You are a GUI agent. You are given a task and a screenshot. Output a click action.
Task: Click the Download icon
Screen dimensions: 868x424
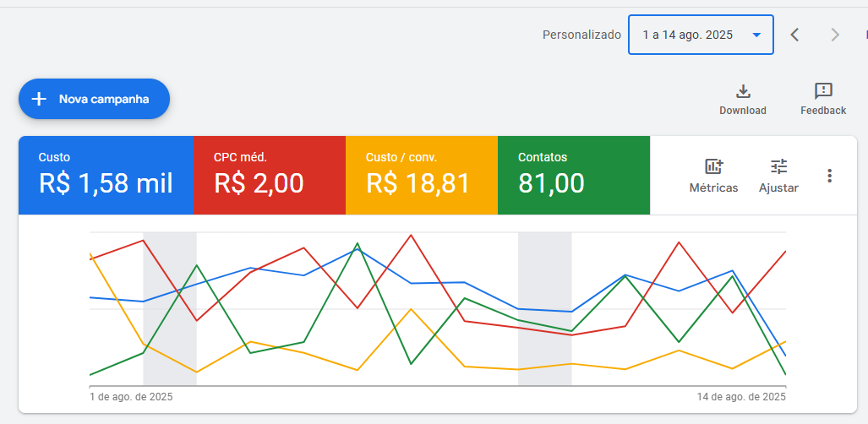point(743,92)
